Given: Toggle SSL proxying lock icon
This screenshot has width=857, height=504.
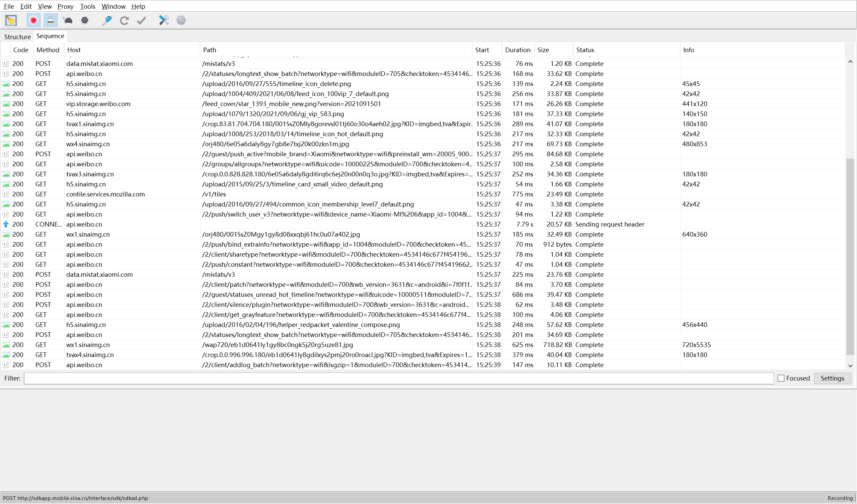Looking at the screenshot, I should coord(50,20).
